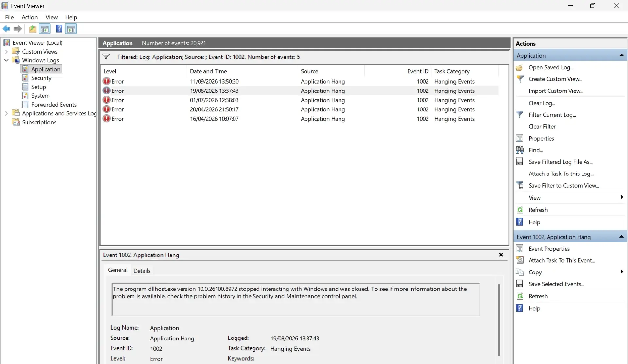Click the Forward arrow toolbar icon

pos(18,29)
